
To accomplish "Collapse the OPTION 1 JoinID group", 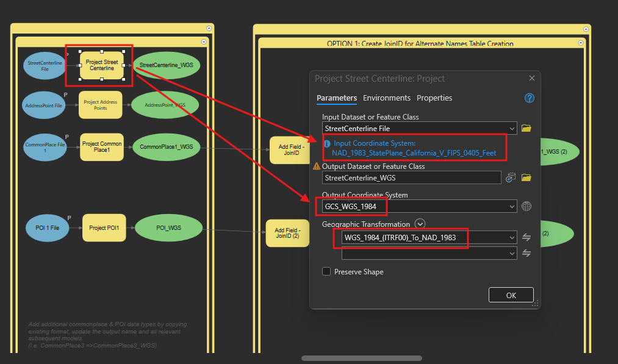I will (581, 43).
